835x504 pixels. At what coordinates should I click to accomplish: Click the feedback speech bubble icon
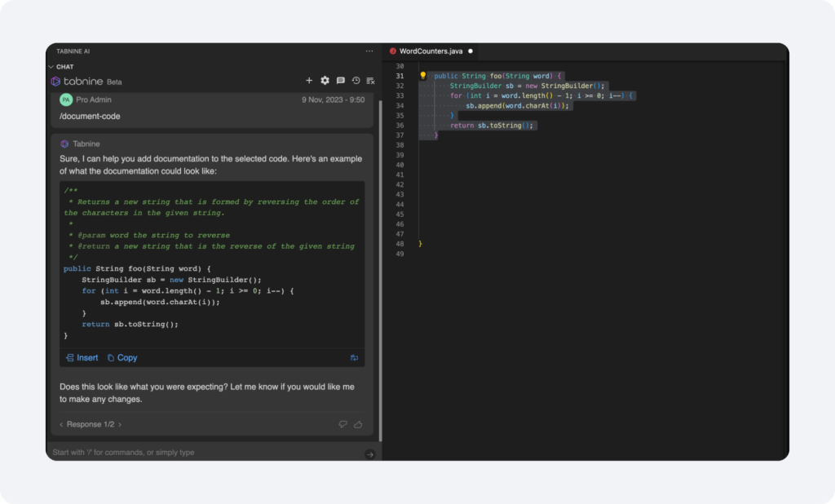(341, 81)
